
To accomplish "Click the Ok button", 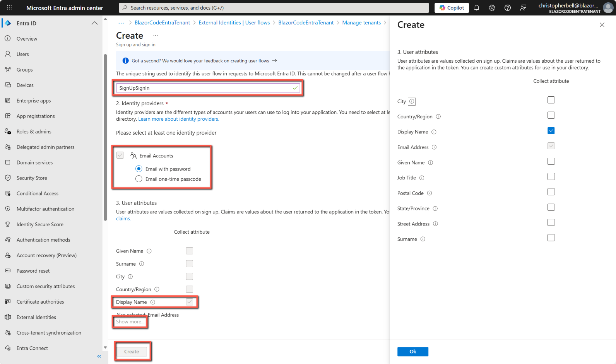I will click(412, 352).
